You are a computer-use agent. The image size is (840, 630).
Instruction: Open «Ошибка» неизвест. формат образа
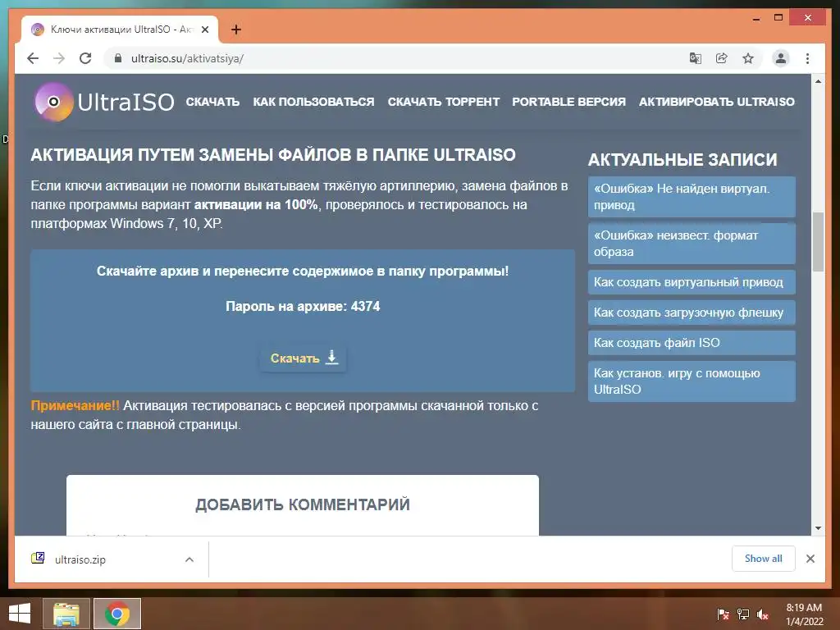point(692,243)
